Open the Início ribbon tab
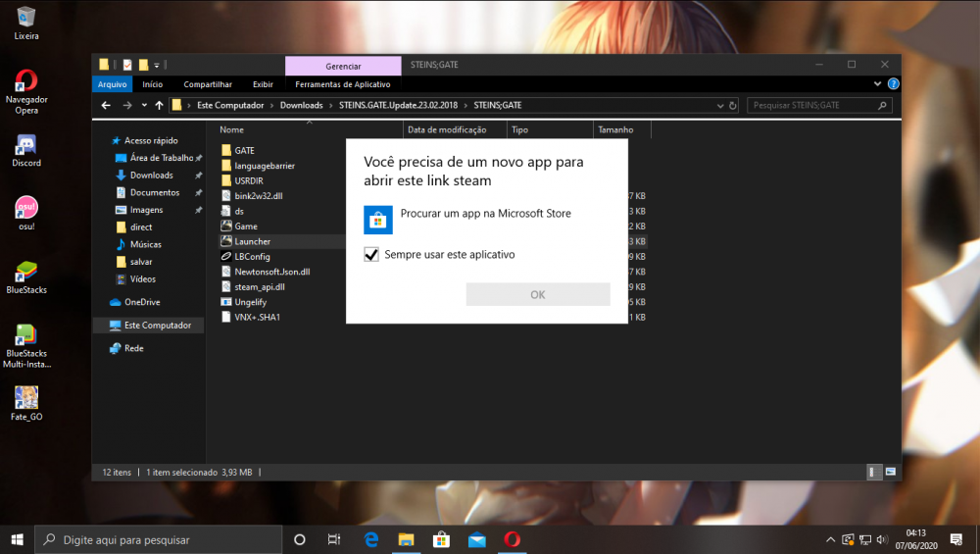980x554 pixels. pyautogui.click(x=153, y=84)
